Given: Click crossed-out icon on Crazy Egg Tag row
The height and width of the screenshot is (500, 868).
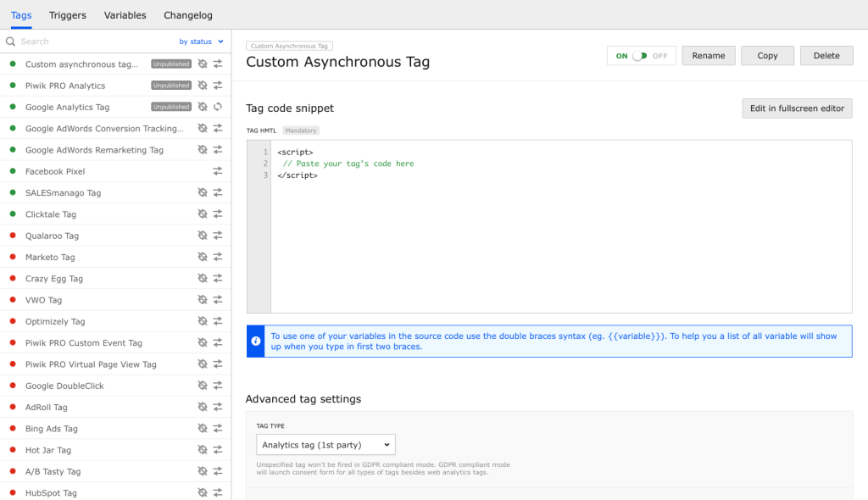Looking at the screenshot, I should (x=203, y=279).
